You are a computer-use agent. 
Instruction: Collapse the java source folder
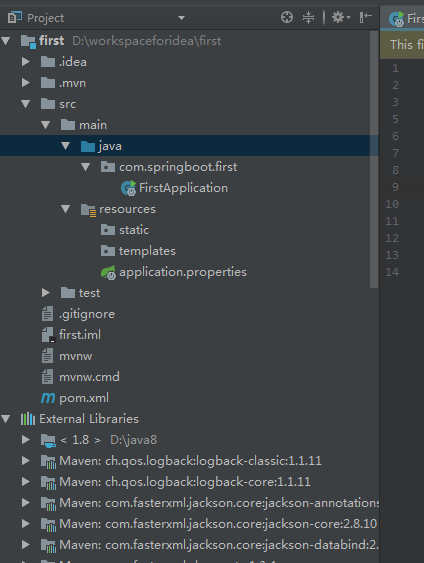point(65,146)
